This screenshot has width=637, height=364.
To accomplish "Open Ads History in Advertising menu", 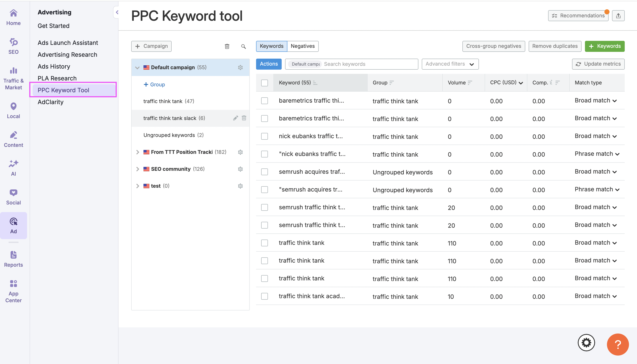I will (x=54, y=66).
